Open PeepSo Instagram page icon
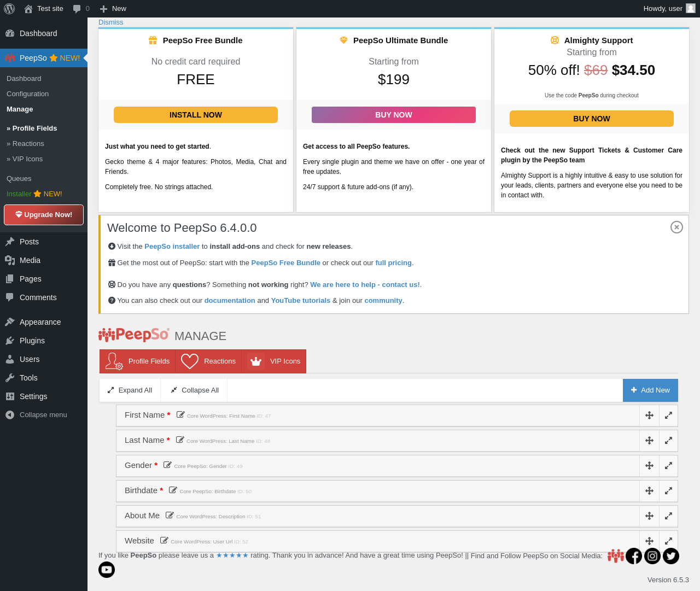The height and width of the screenshot is (591, 700). [x=652, y=556]
